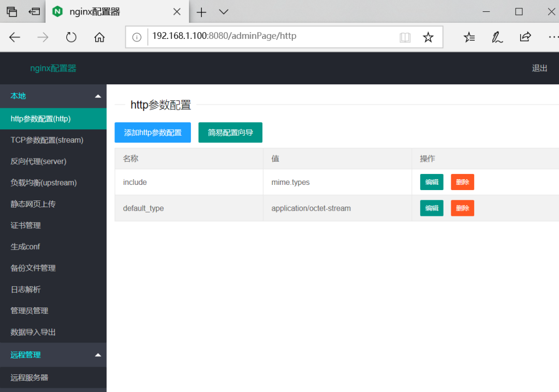Click the 操作 column header

click(x=485, y=159)
